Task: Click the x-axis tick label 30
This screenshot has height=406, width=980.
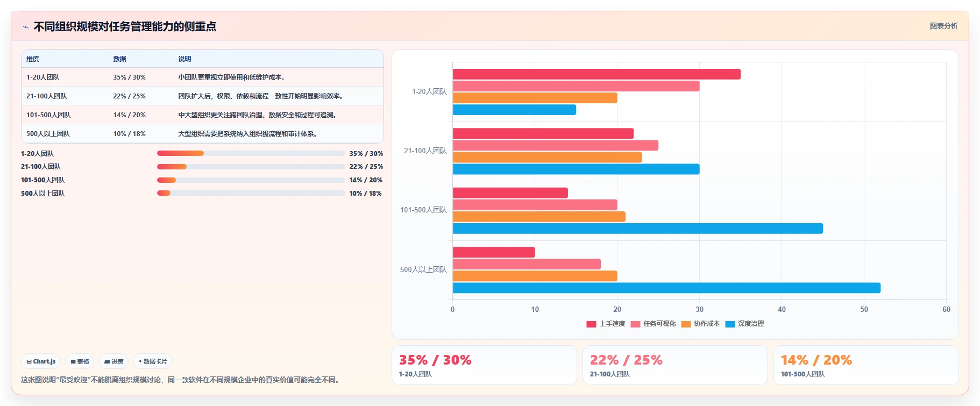Action: pyautogui.click(x=699, y=309)
